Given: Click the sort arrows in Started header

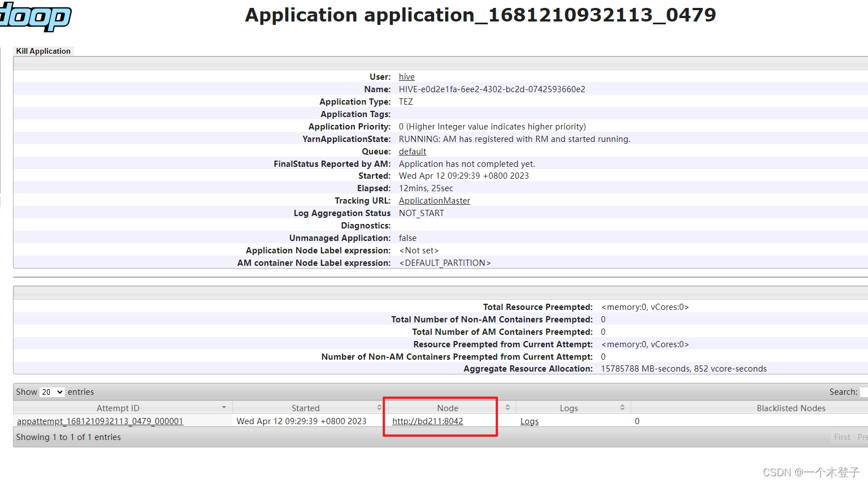Looking at the screenshot, I should tap(379, 407).
